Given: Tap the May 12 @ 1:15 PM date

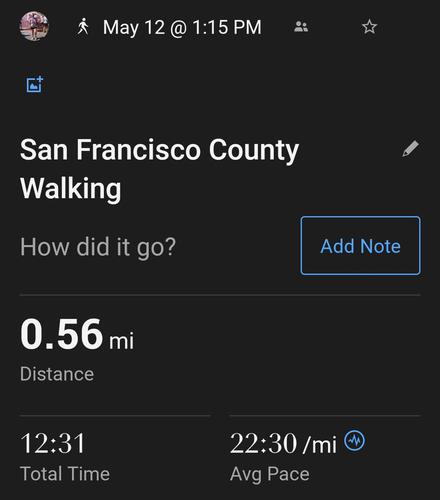Looking at the screenshot, I should 182,27.
